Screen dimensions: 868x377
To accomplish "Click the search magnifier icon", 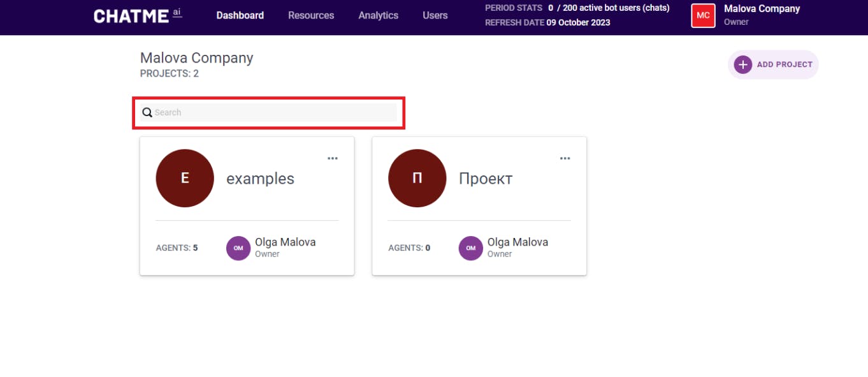I will (x=147, y=113).
